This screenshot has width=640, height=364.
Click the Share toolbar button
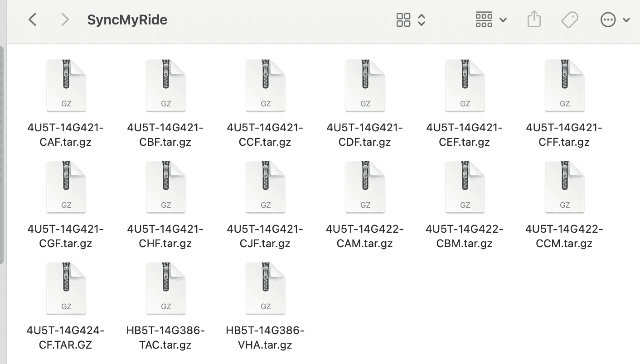point(534,20)
